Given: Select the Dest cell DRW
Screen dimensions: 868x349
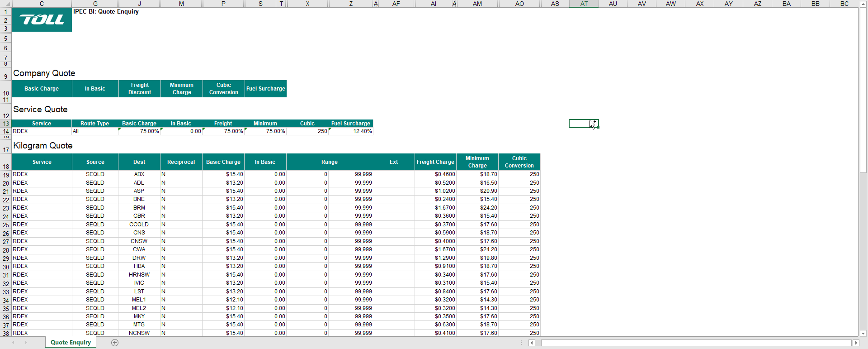Looking at the screenshot, I should coord(139,258).
